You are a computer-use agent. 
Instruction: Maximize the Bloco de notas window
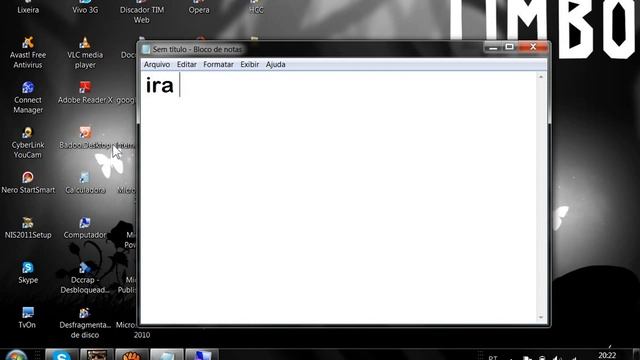[x=509, y=47]
